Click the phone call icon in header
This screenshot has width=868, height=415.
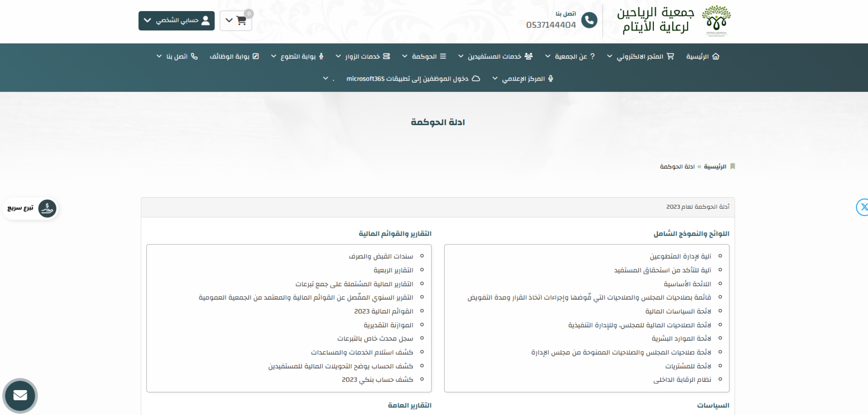tap(589, 20)
